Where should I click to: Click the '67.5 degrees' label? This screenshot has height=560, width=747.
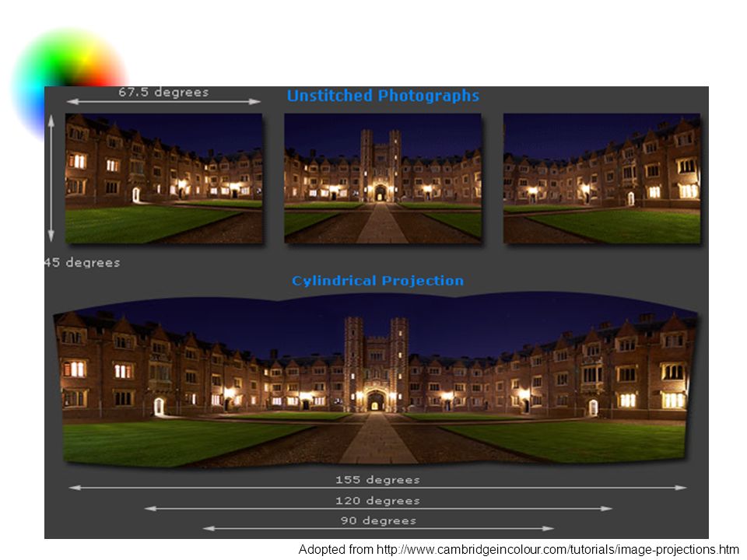(x=163, y=93)
